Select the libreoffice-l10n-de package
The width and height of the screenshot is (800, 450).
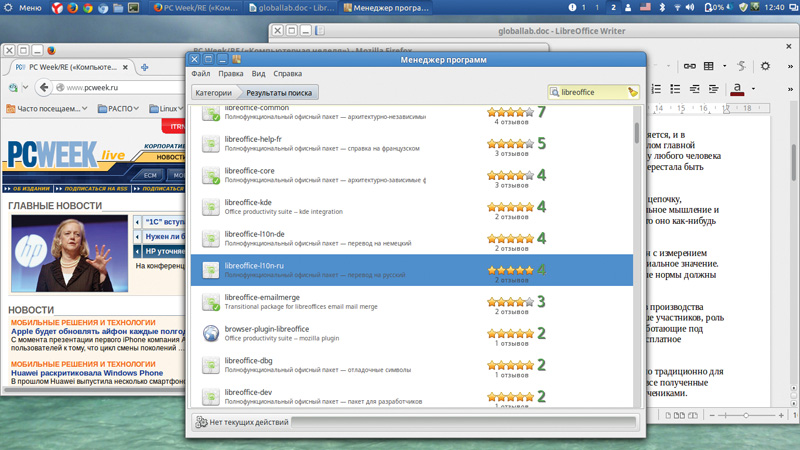click(x=412, y=238)
